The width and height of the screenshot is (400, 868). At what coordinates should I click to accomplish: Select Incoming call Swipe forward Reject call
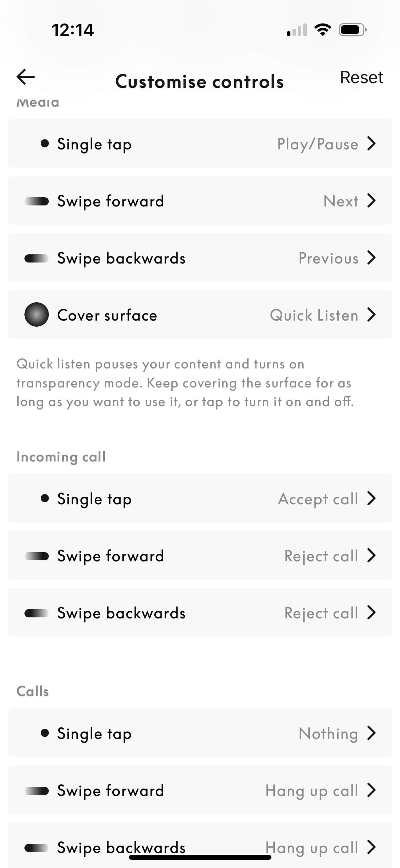[x=321, y=556]
